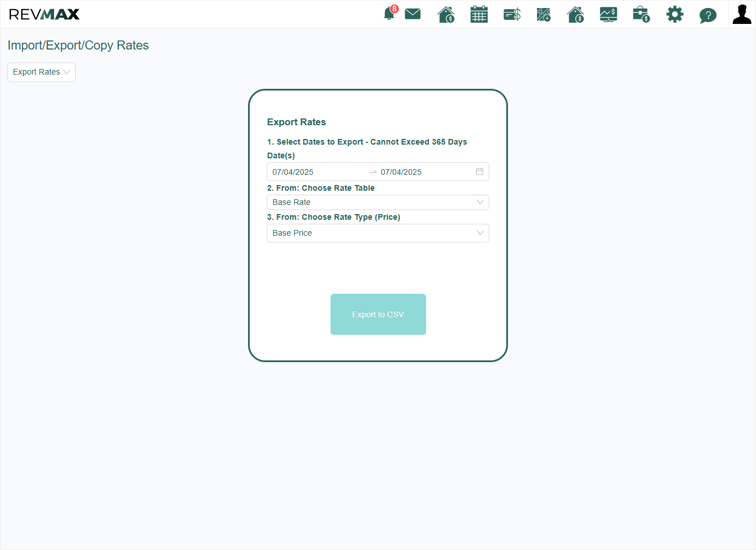Screen dimensions: 756x550
Task: Click the calendar icon in date field
Action: click(x=480, y=171)
